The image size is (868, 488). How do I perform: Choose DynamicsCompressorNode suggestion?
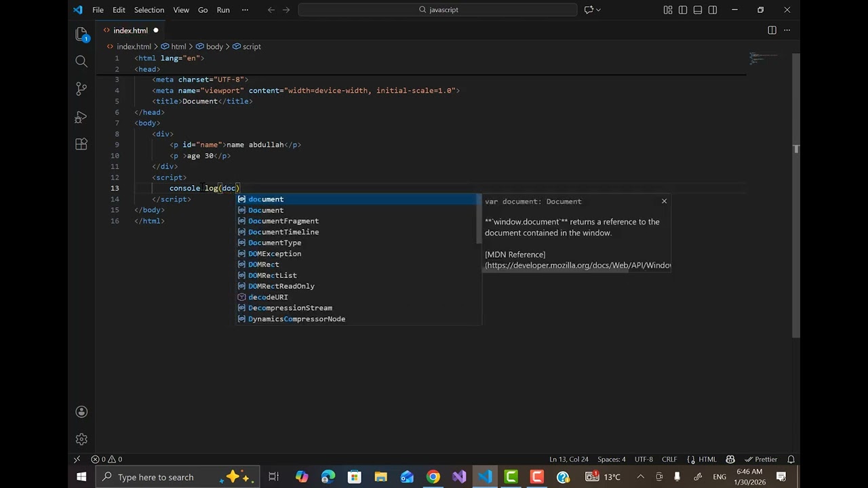pyautogui.click(x=357, y=319)
